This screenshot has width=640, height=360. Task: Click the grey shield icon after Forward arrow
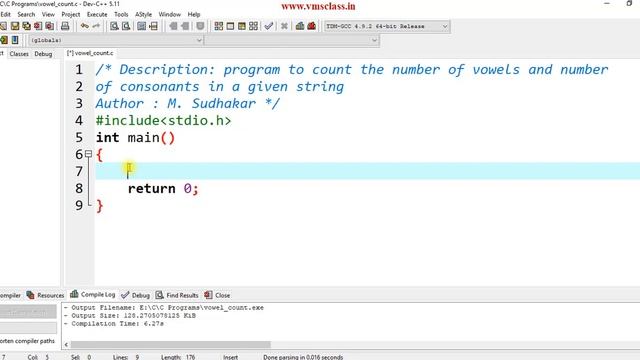click(200, 26)
